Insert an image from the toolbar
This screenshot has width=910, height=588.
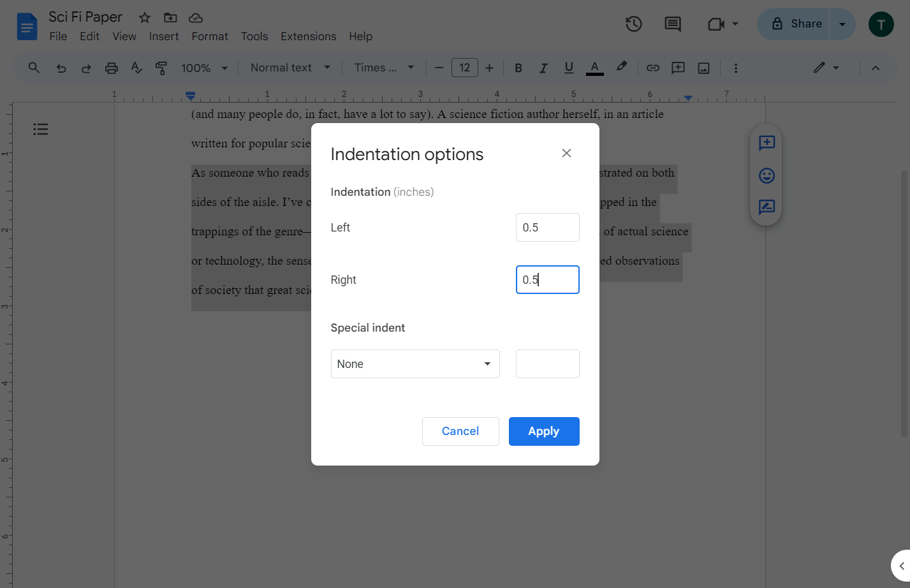tap(704, 68)
